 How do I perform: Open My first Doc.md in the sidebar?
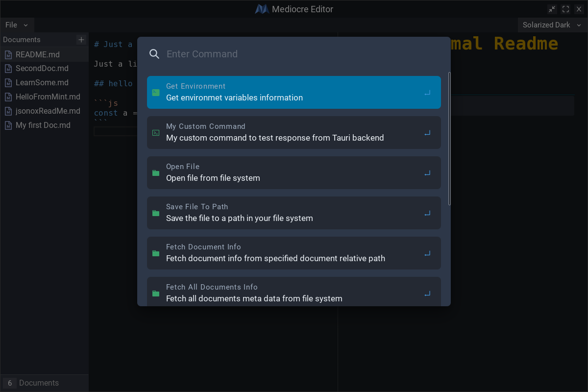tap(44, 125)
